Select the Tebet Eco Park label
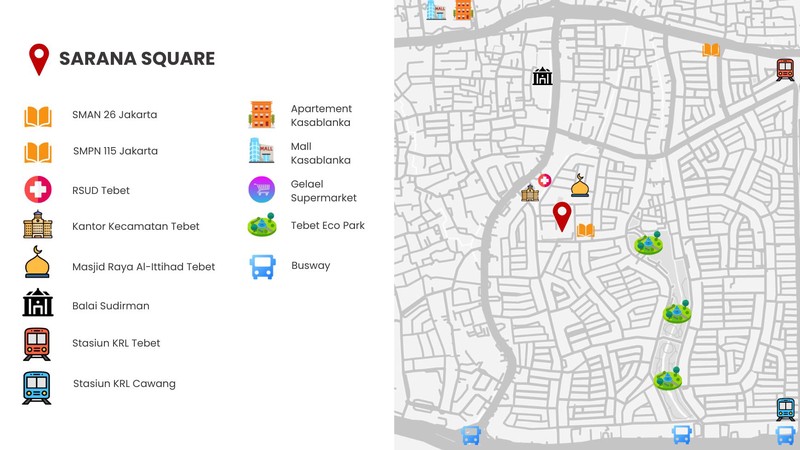 coord(328,226)
